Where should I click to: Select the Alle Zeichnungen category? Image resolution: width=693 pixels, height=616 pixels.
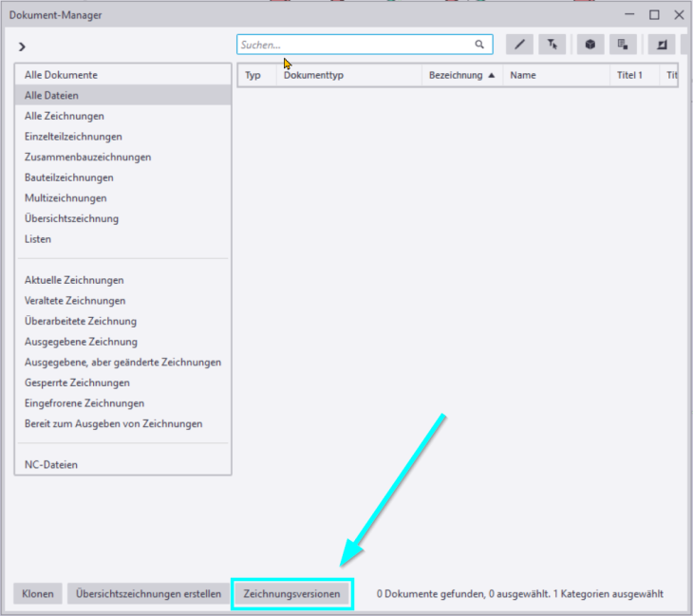122,116
